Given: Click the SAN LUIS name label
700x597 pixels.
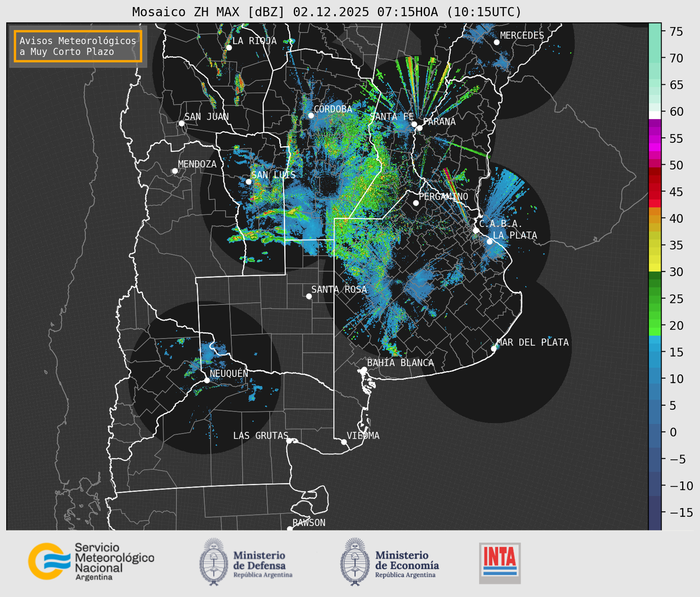Looking at the screenshot, I should coord(274,175).
